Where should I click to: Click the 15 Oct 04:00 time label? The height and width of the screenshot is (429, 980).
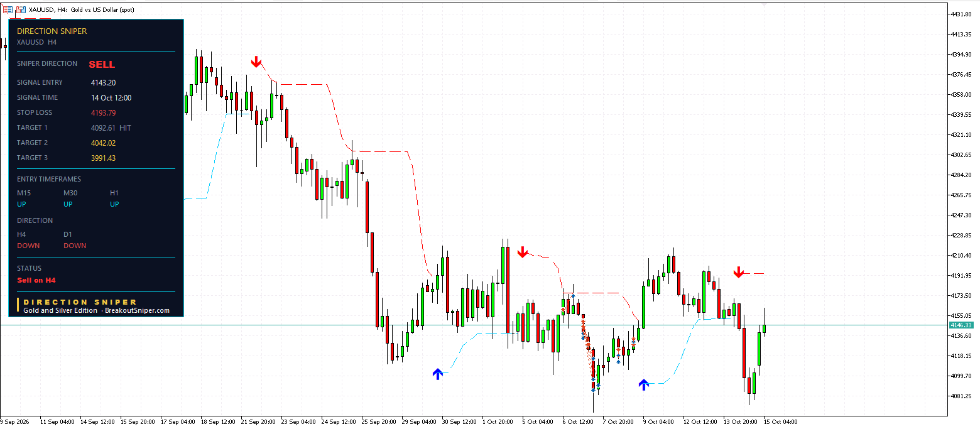[781, 421]
